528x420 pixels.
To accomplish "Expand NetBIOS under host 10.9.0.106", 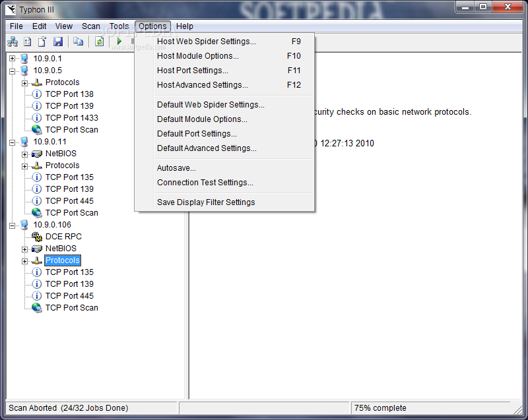I will coord(24,249).
